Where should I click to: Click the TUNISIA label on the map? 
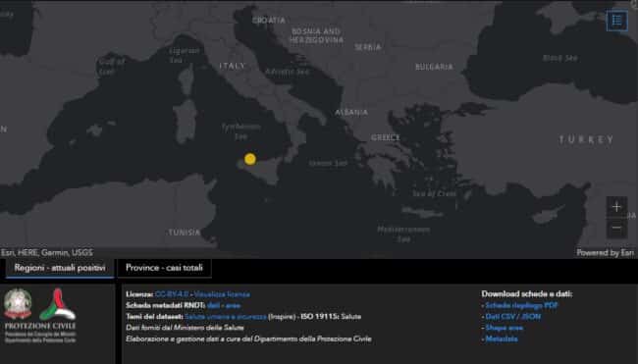pyautogui.click(x=185, y=233)
